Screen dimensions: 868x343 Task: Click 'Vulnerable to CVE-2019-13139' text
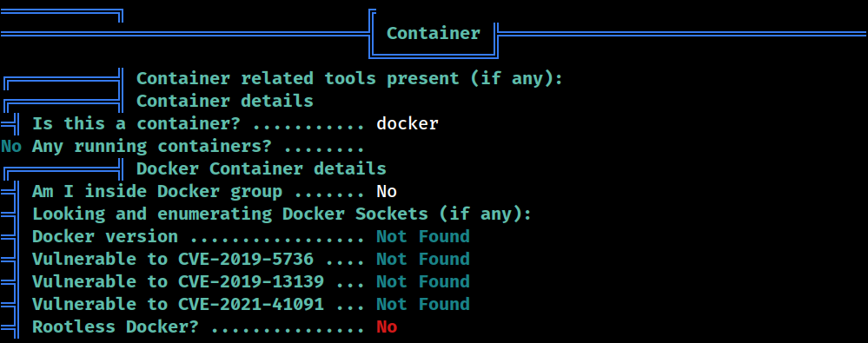[178, 281]
